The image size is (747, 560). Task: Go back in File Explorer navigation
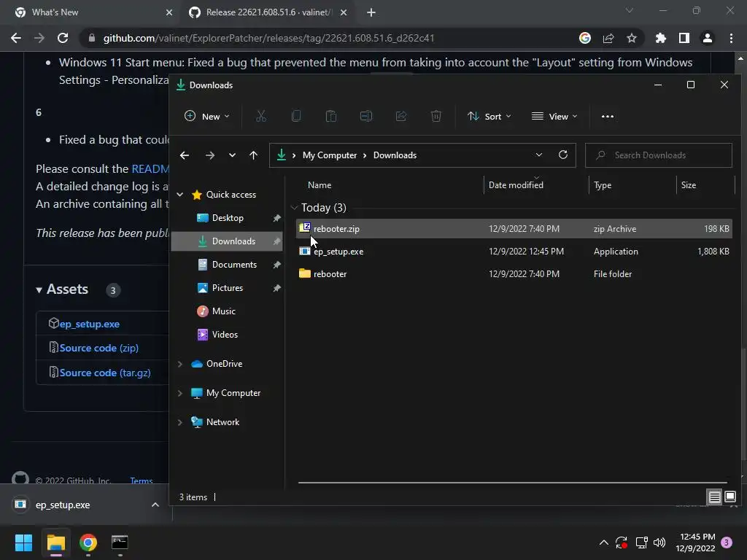pos(185,155)
